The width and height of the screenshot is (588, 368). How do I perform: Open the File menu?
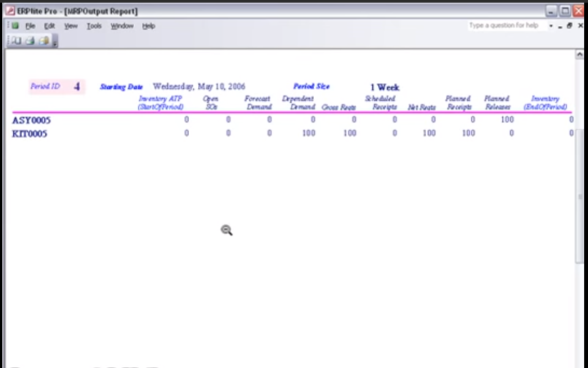pyautogui.click(x=30, y=26)
